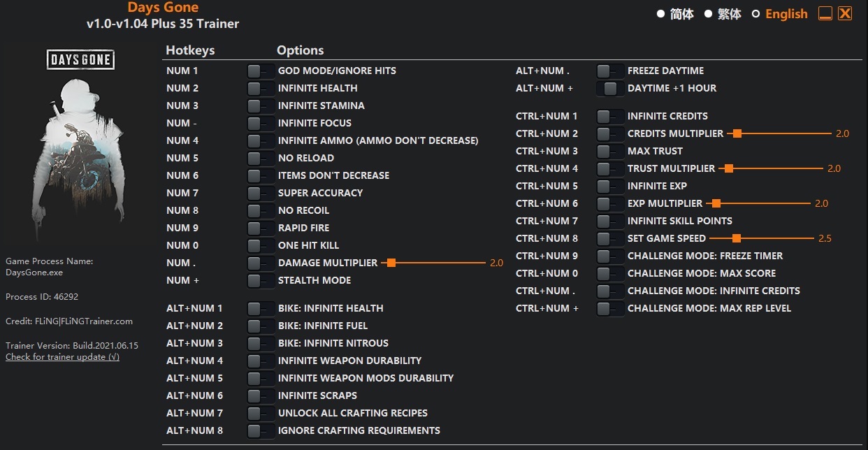
Task: Switch on One Hit Kill
Action: pyautogui.click(x=261, y=246)
